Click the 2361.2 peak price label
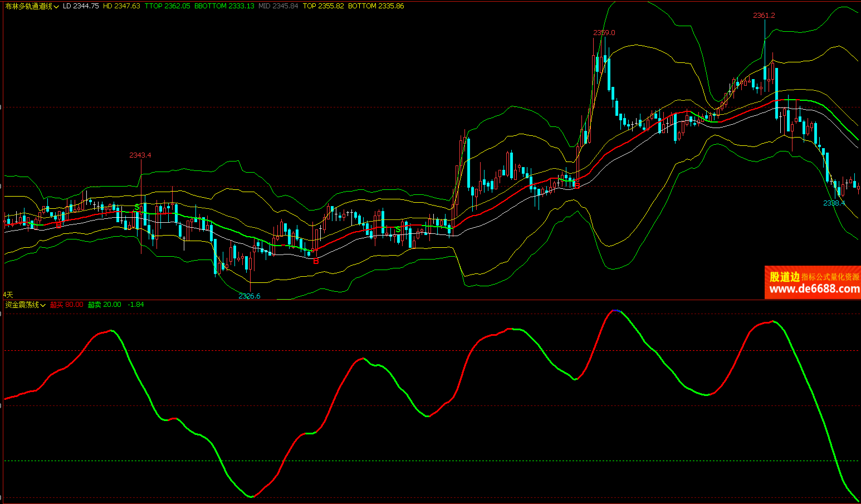This screenshot has height=504, width=861. point(764,16)
